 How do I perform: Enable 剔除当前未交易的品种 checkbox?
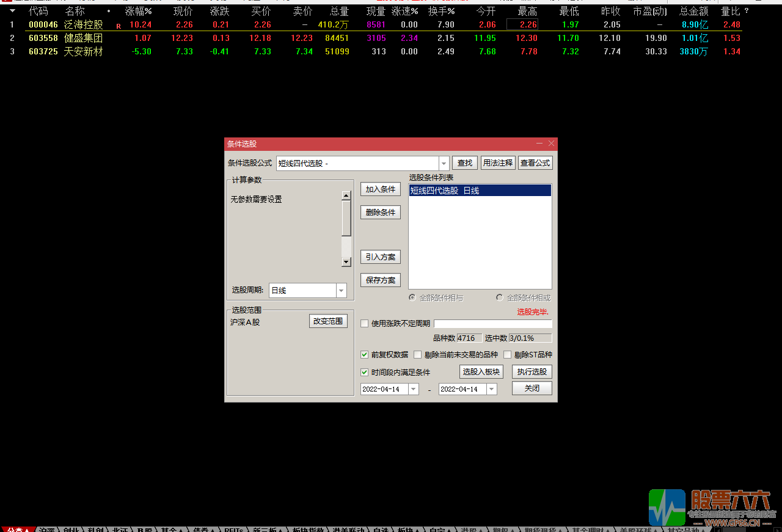tap(418, 354)
